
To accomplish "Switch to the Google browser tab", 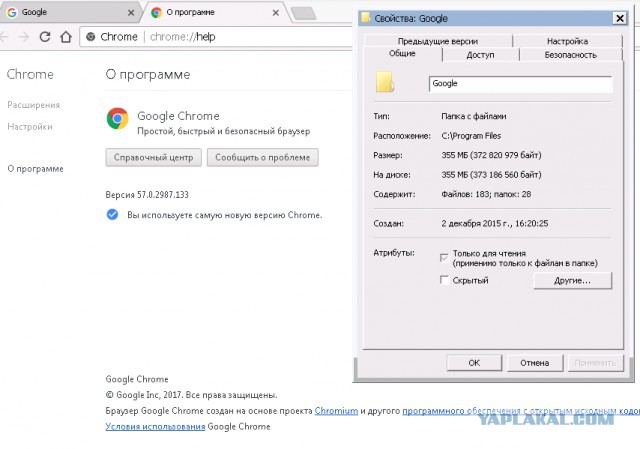I will [69, 12].
